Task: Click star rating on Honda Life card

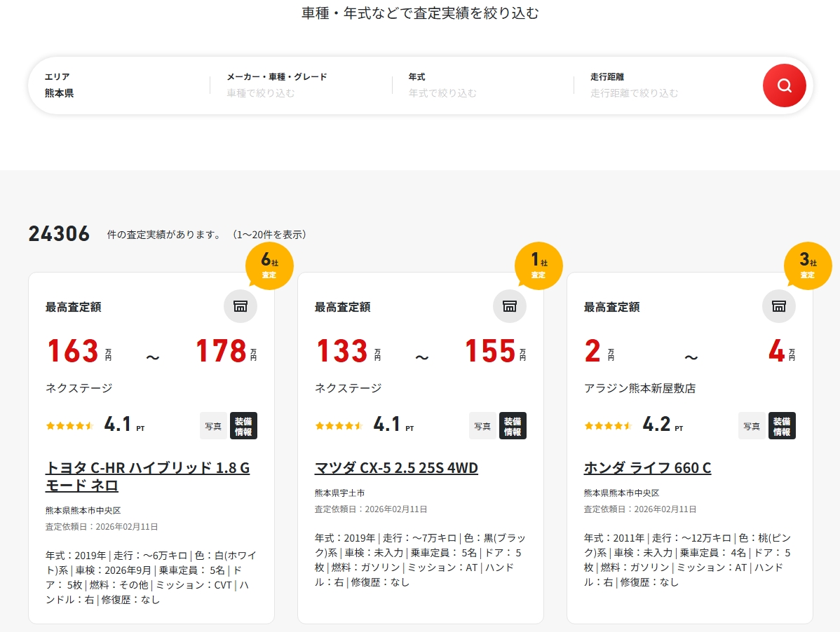Action: click(x=608, y=425)
